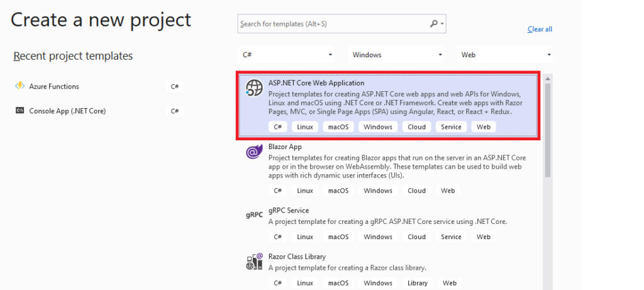Click in the Search for templates field
644x290 pixels.
(x=332, y=24)
